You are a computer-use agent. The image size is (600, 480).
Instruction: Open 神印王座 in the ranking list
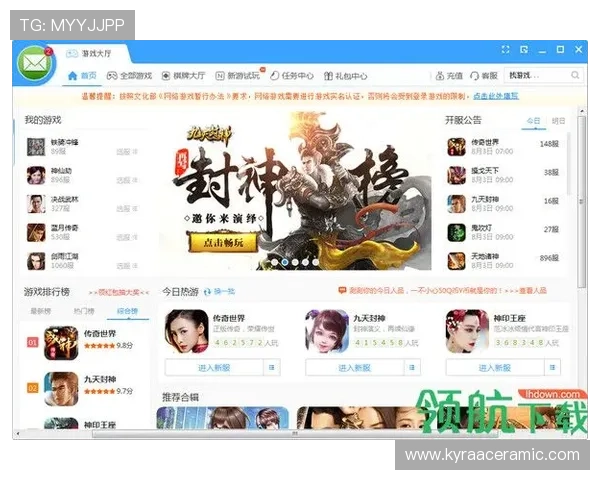[100, 424]
